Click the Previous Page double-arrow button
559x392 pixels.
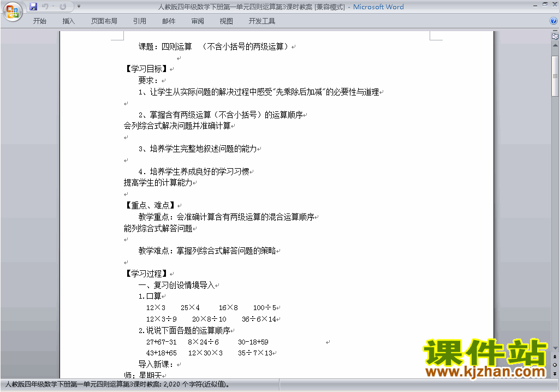tap(555, 357)
